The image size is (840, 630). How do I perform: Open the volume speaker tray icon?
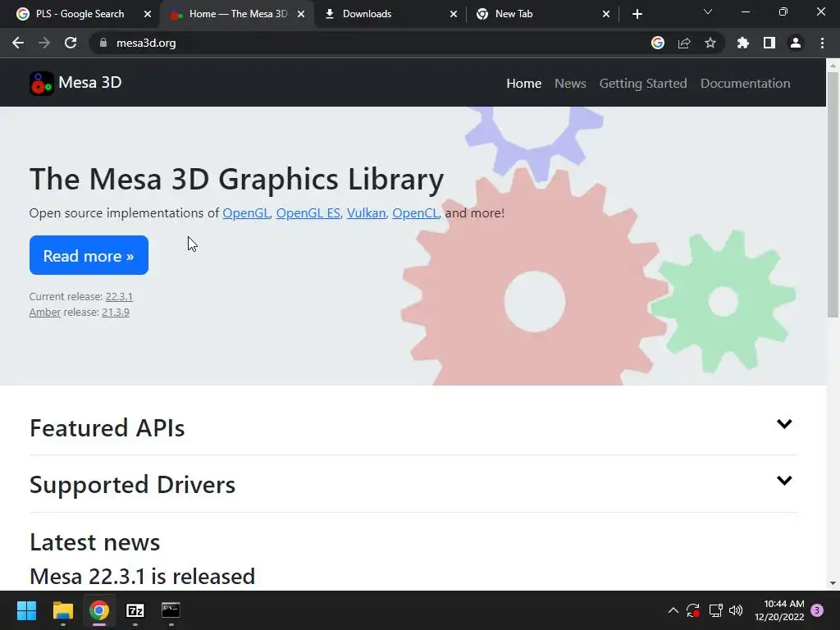tap(736, 610)
